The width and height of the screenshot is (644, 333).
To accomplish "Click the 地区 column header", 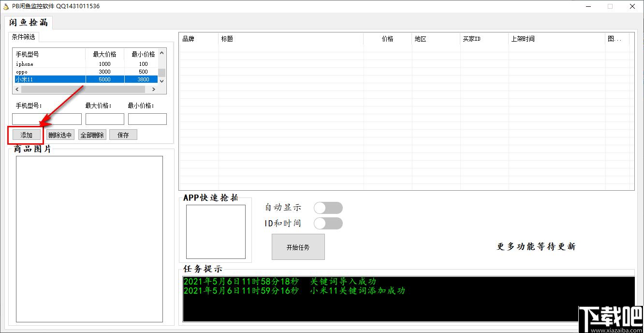I will pyautogui.click(x=436, y=39).
